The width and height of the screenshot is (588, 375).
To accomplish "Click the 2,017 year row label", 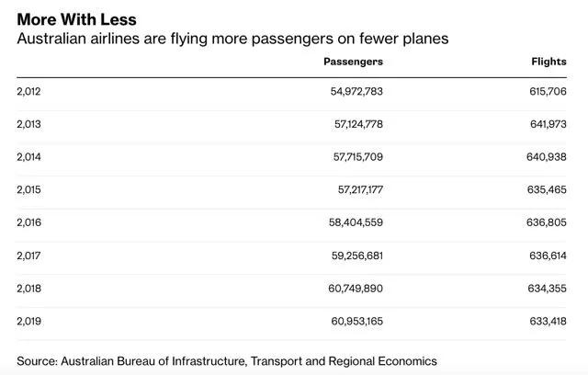I will point(29,256).
